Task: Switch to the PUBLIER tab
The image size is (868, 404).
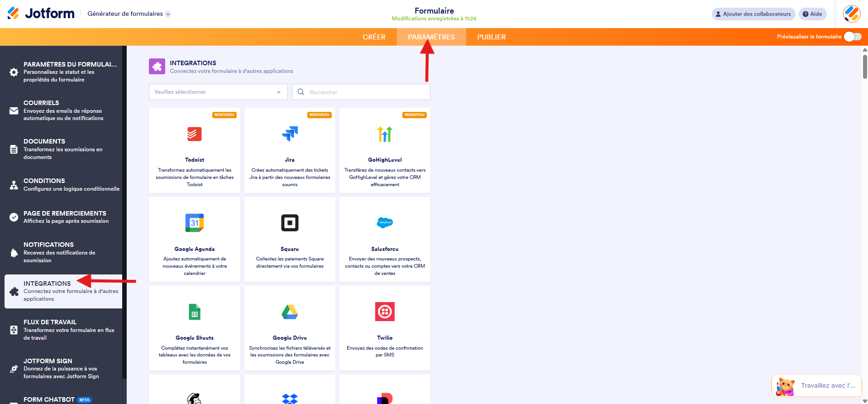Action: pyautogui.click(x=491, y=37)
